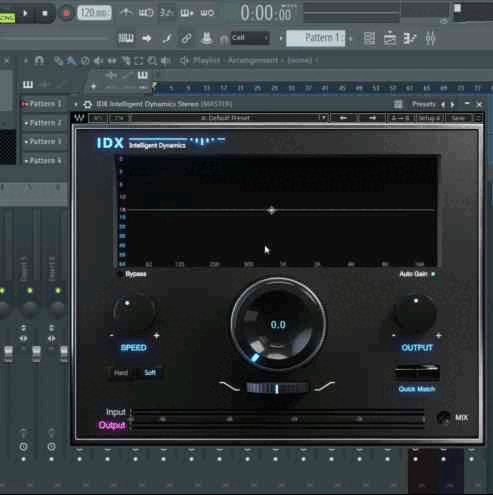The height and width of the screenshot is (495, 493).
Task: Open the Pattern 1 selector dropdown
Action: [x=316, y=38]
